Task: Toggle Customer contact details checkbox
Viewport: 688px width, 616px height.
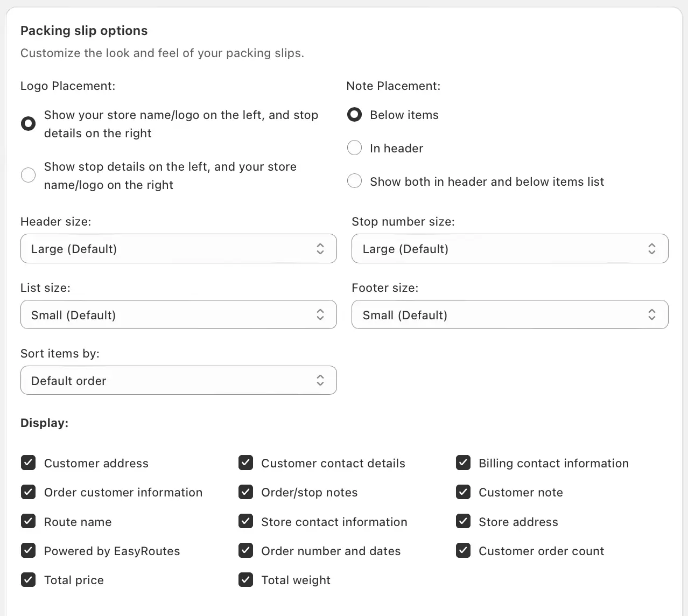Action: click(x=245, y=463)
